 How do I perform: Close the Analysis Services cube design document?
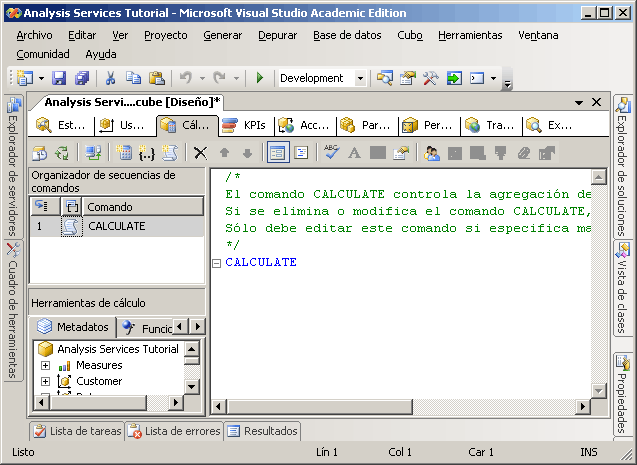pos(596,102)
